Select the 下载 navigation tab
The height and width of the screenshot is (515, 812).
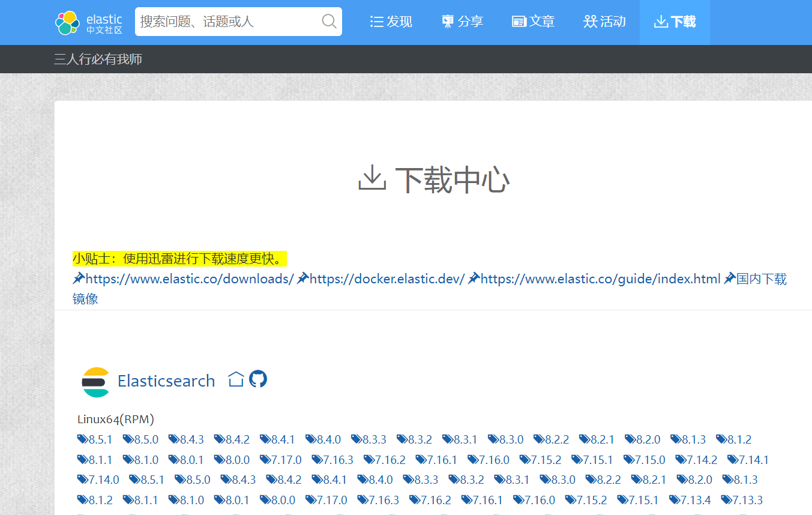coord(675,22)
